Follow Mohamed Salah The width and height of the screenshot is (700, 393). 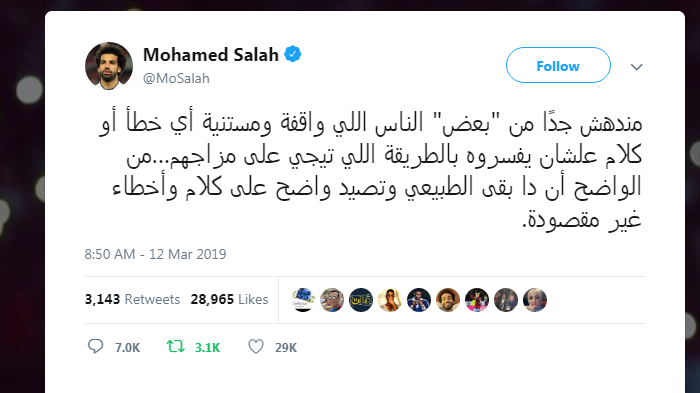558,65
